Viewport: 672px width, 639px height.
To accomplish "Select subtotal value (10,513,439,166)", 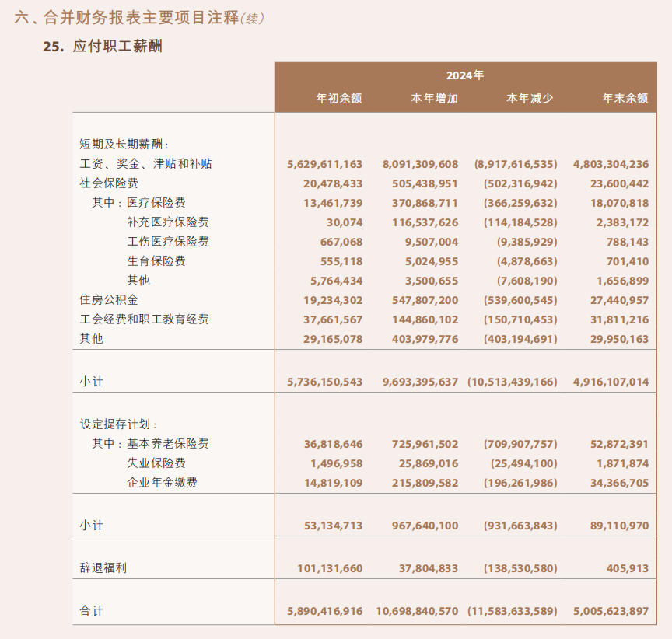I will point(512,382).
